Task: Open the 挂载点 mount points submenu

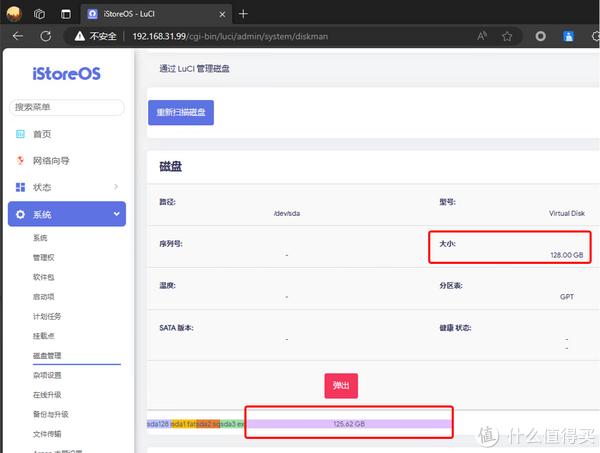Action: click(44, 336)
